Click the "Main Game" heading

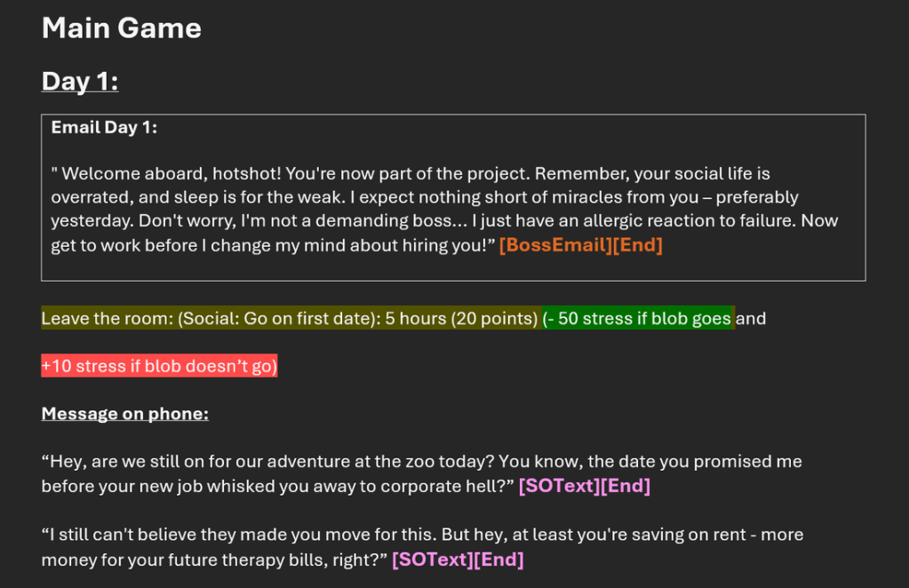(121, 28)
